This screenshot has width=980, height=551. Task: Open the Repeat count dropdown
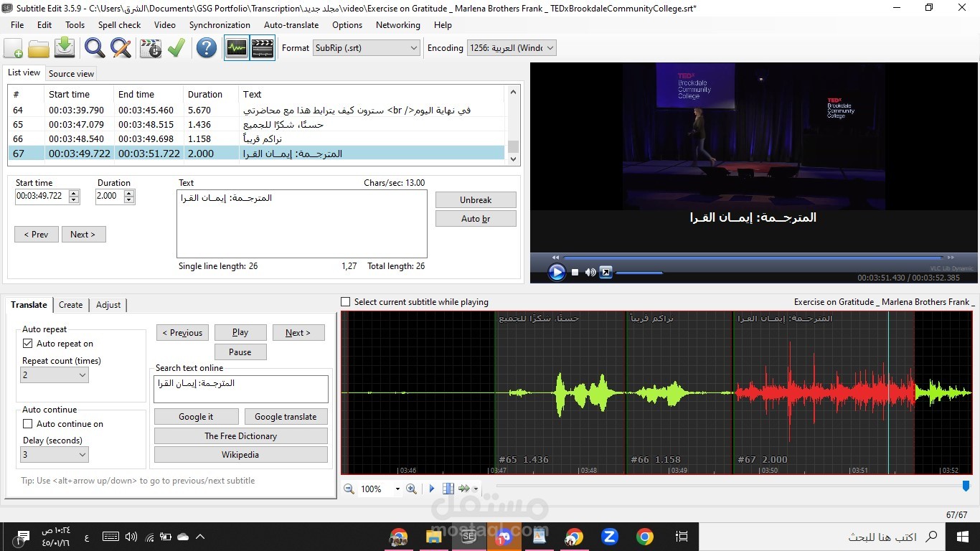[x=55, y=375]
